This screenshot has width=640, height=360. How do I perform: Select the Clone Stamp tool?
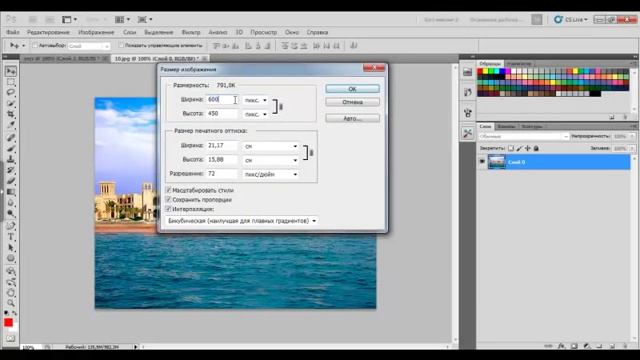coord(11,159)
